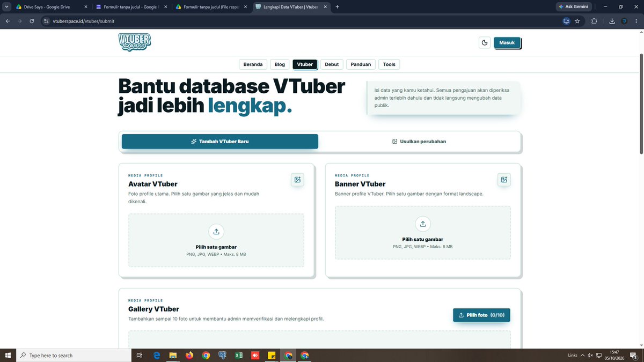Select Vtuber in the navigation
Viewport: 644px width, 362px height.
(305, 64)
